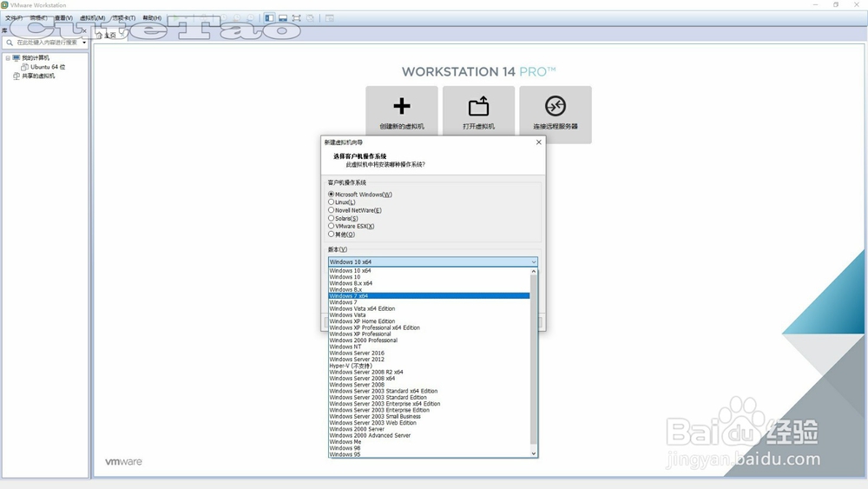
Task: Click the magnifier search icon in library
Action: 10,43
